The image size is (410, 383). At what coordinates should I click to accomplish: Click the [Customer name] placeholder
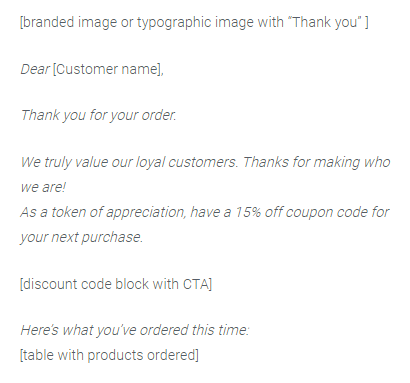click(x=108, y=69)
